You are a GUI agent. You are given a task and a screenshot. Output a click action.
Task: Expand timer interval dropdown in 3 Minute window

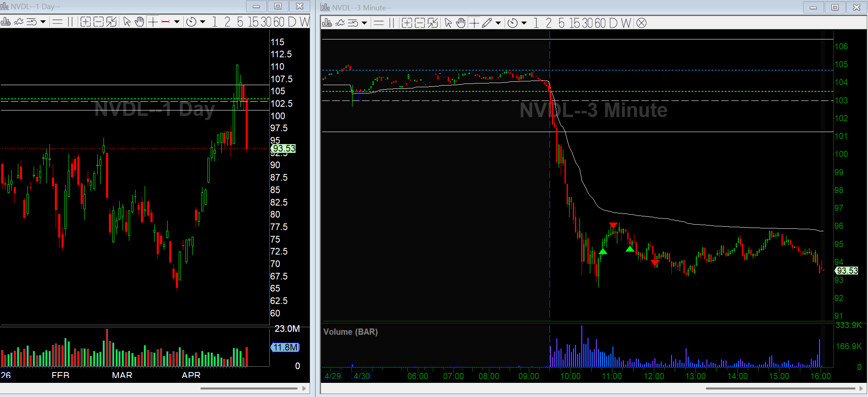tap(524, 23)
